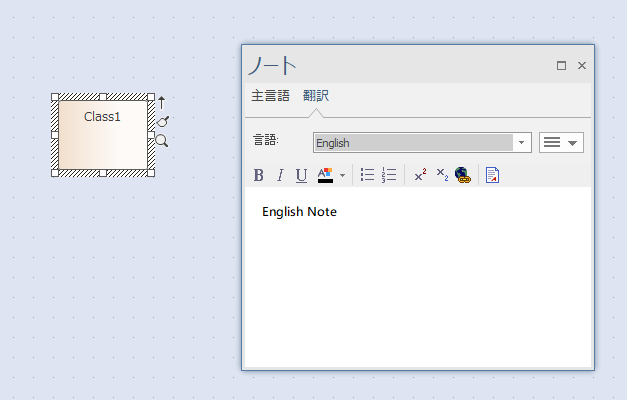Click the 言語 label
Screen dimensions: 627x400
[x=266, y=140]
